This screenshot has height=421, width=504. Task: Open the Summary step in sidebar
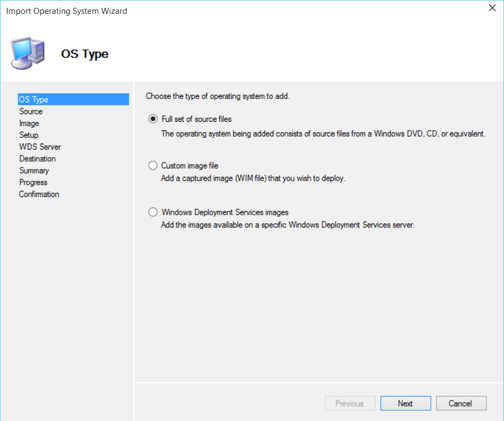pyautogui.click(x=34, y=171)
